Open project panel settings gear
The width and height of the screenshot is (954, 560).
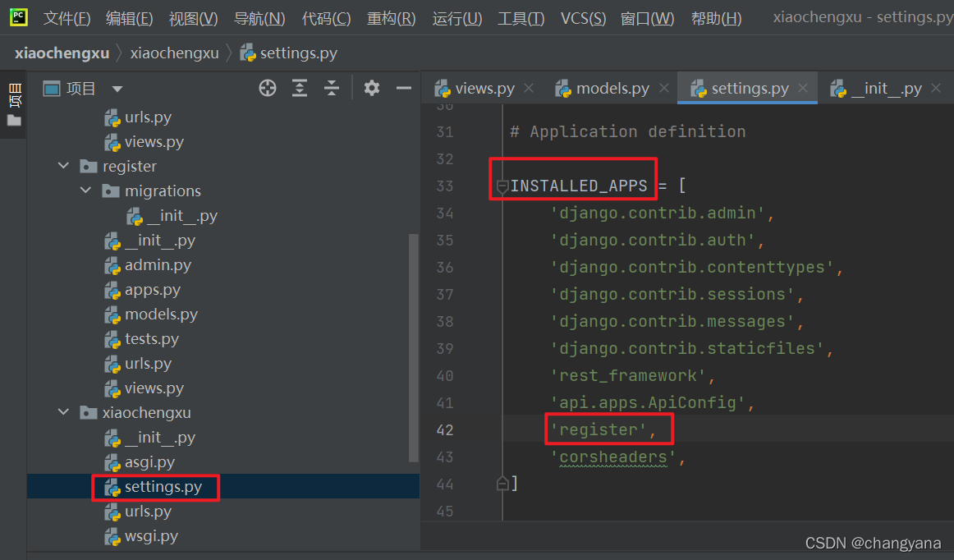372,88
